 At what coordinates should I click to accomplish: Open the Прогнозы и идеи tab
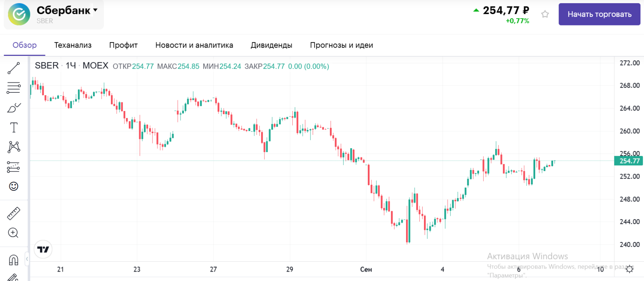pos(341,45)
